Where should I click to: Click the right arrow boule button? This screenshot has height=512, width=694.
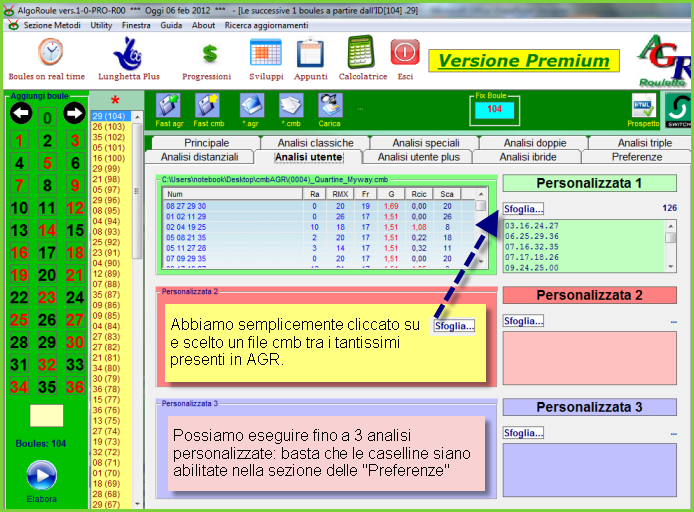coord(74,113)
